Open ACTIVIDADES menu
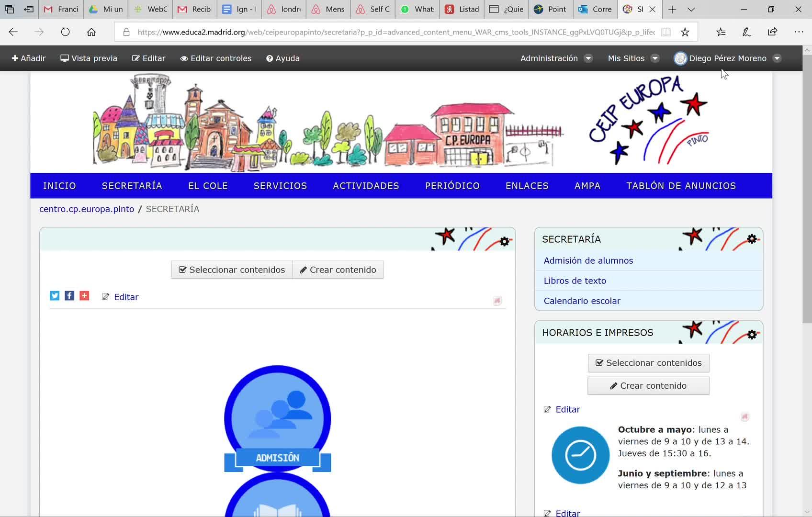This screenshot has height=517, width=812. click(366, 186)
